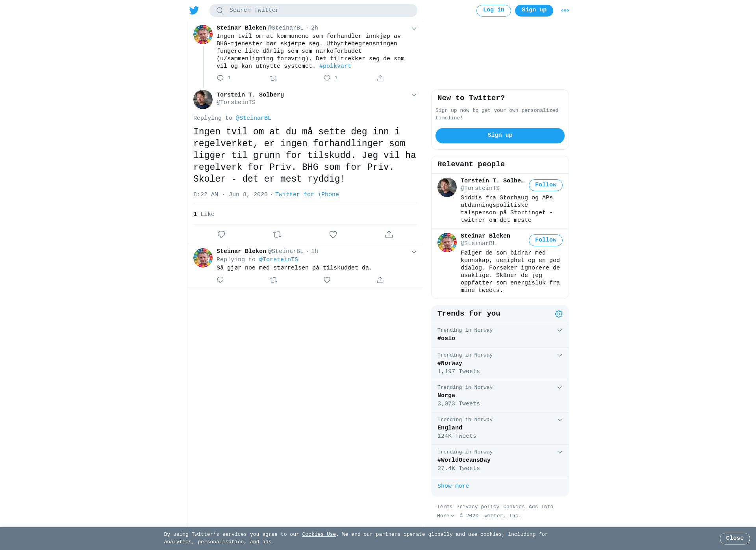Expand options chevron for #oslo trend
This screenshot has width=756, height=550.
560,331
